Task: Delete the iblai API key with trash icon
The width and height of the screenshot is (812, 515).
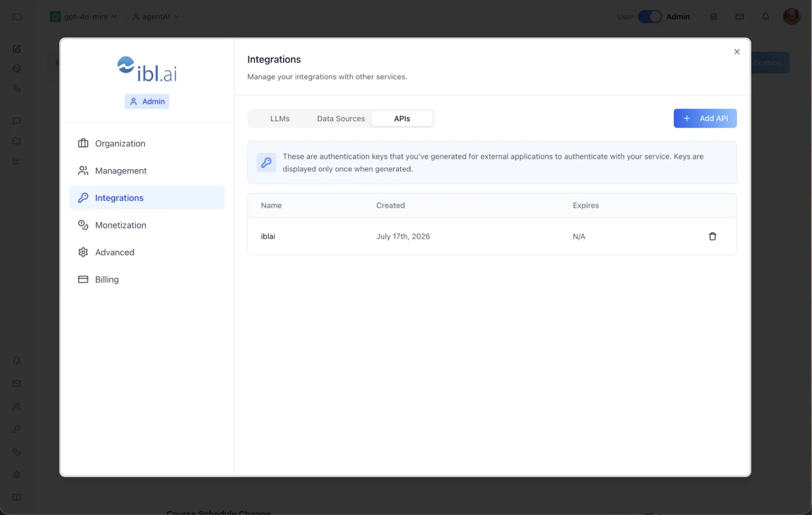Action: 713,236
